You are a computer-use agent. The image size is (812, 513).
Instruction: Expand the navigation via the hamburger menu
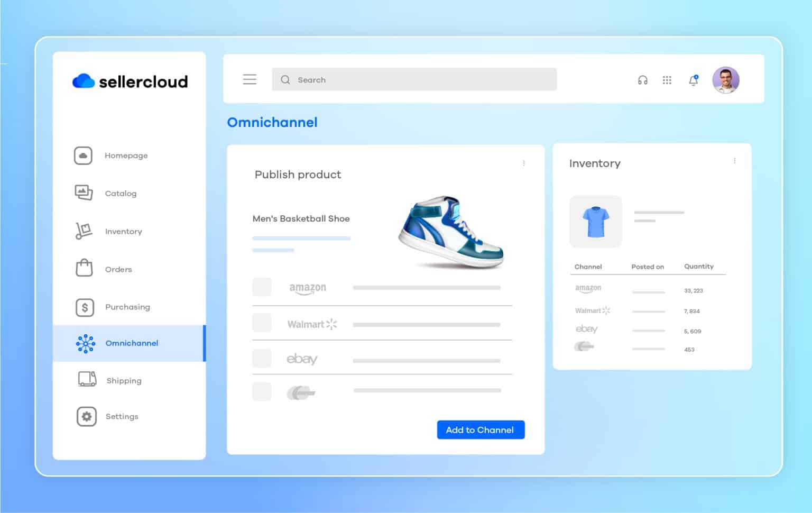click(249, 79)
